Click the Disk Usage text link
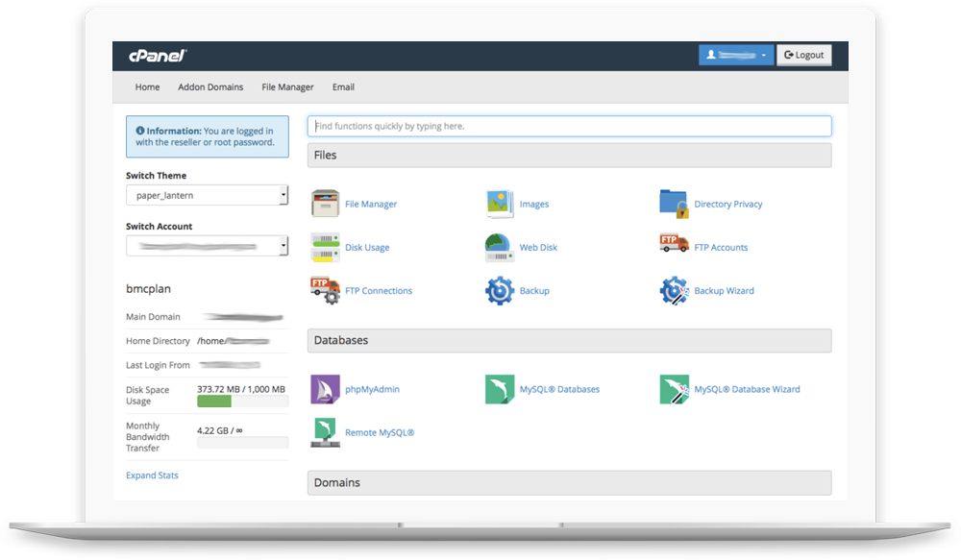This screenshot has height=560, width=961. (x=367, y=248)
